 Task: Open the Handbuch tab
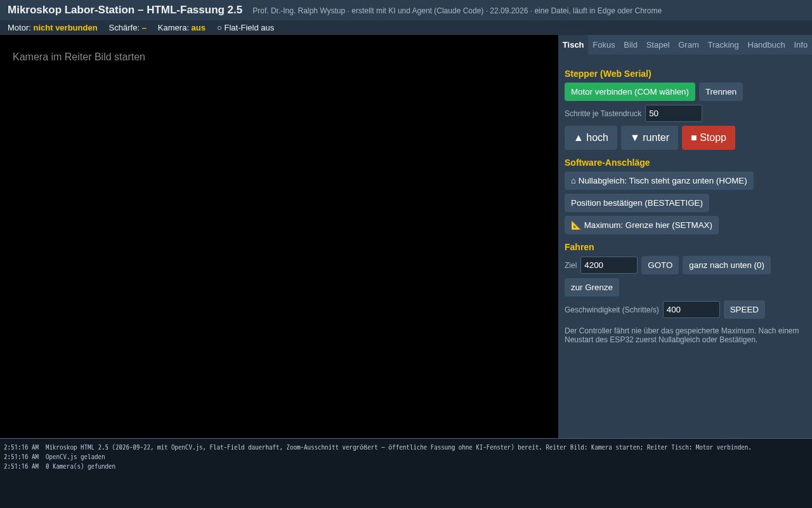[766, 44]
